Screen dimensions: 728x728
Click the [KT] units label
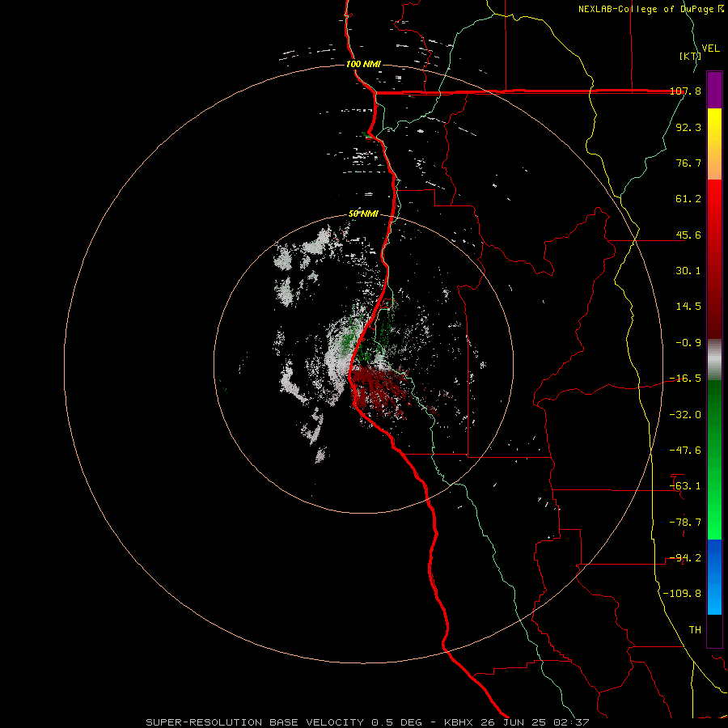(x=689, y=56)
